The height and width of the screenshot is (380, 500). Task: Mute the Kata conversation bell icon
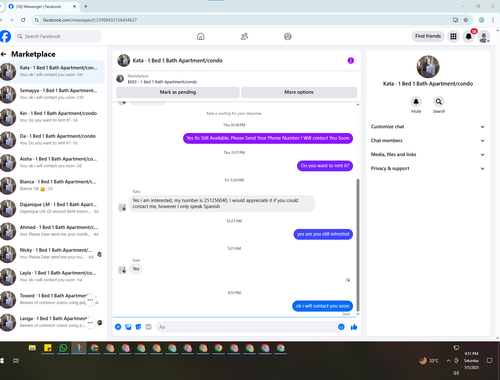416,101
